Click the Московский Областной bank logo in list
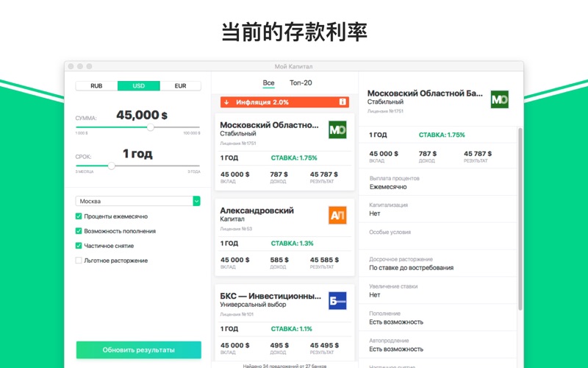 click(x=337, y=130)
